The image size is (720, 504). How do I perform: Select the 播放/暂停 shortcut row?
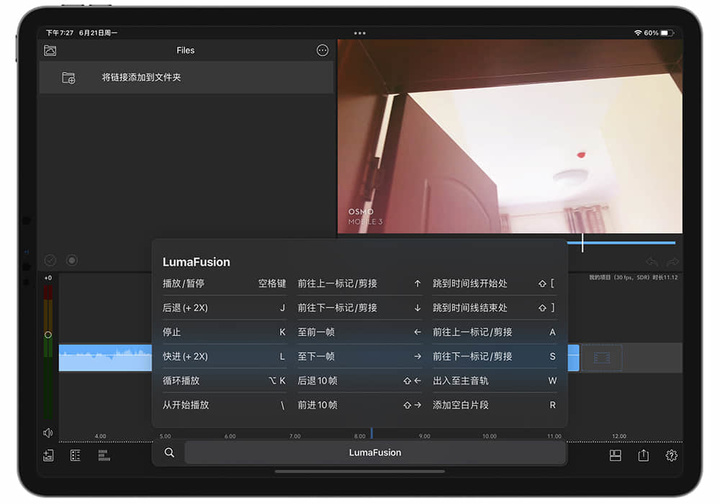[224, 284]
